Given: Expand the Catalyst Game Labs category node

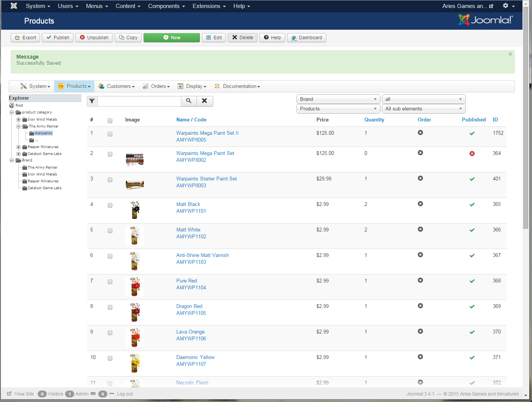Looking at the screenshot, I should point(19,154).
